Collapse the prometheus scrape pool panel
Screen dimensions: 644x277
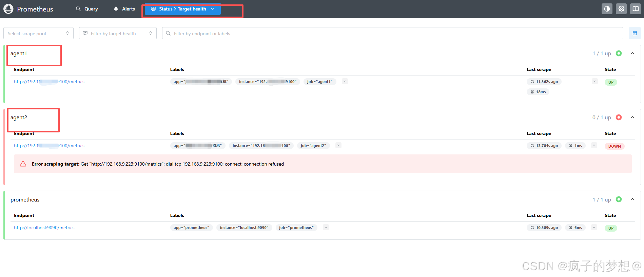[632, 199]
